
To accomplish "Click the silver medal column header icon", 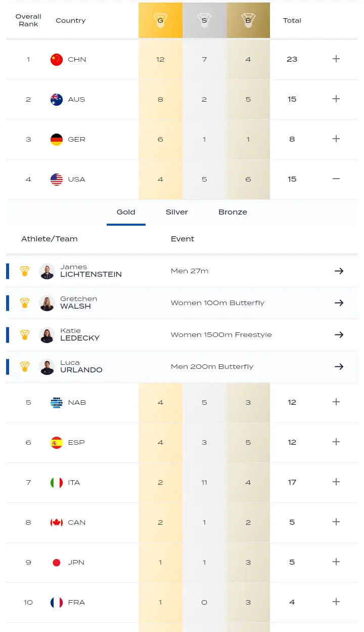I will pos(204,21).
